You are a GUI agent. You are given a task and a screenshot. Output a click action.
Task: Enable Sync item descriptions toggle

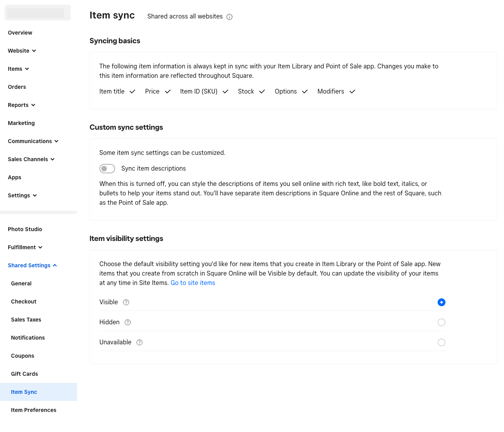tap(107, 169)
